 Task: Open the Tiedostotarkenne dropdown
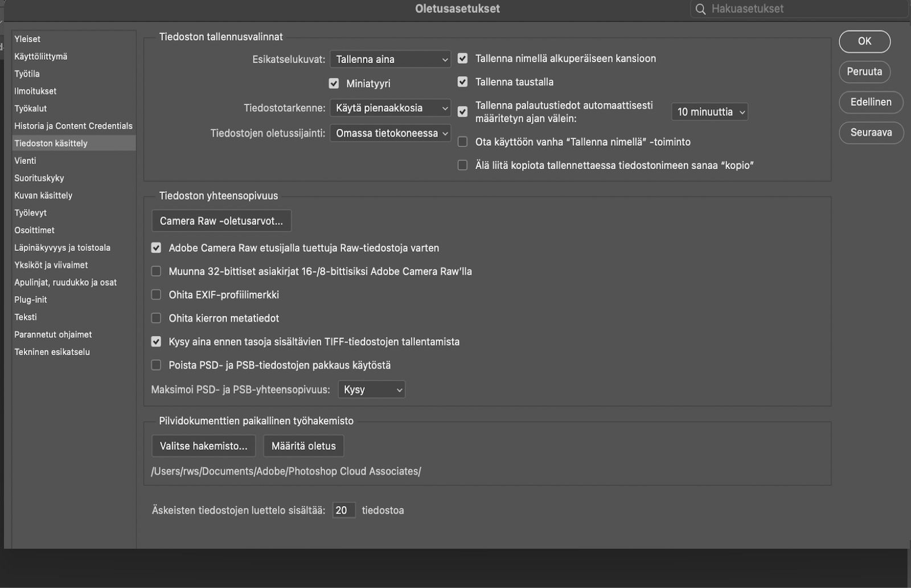pos(390,108)
